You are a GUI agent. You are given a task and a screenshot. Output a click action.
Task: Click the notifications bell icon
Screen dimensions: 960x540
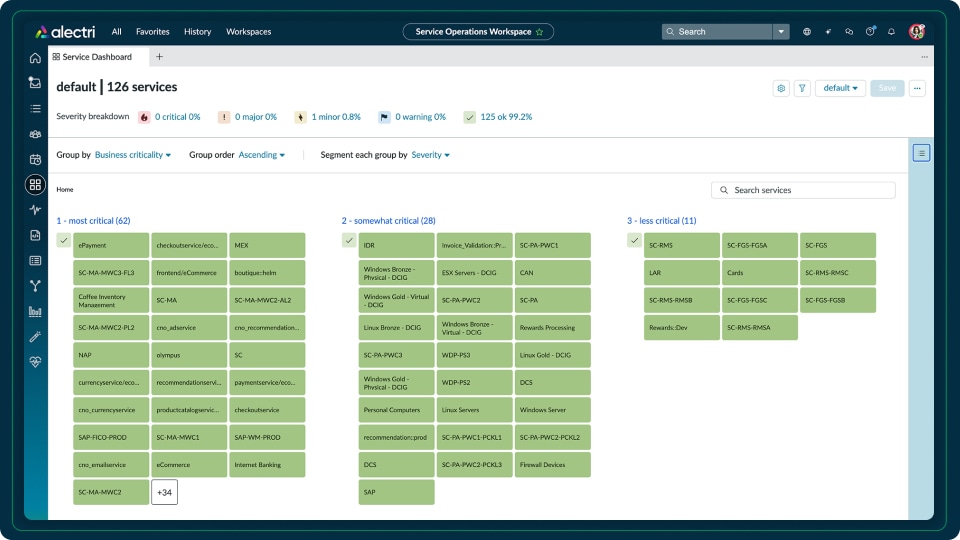[x=891, y=32]
